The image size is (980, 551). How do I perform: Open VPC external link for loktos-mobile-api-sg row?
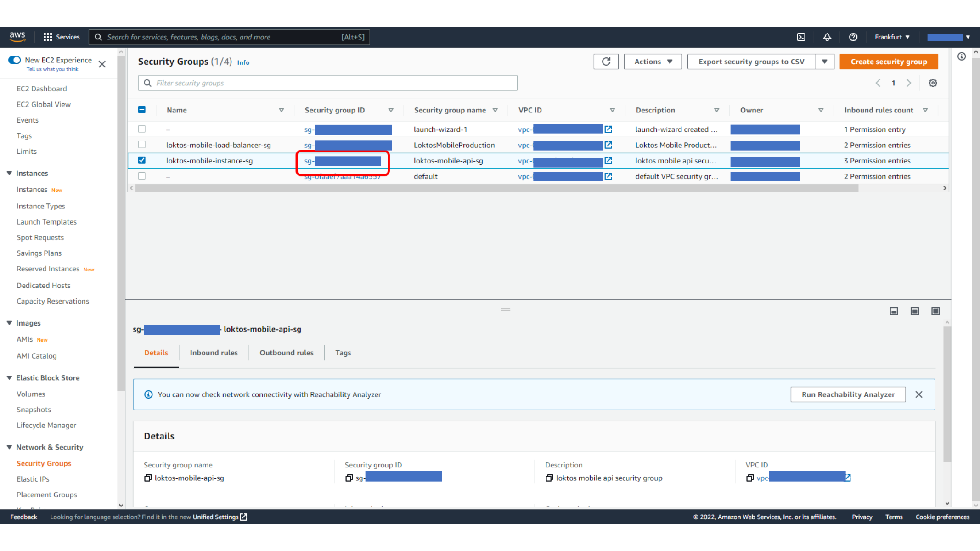click(x=608, y=161)
